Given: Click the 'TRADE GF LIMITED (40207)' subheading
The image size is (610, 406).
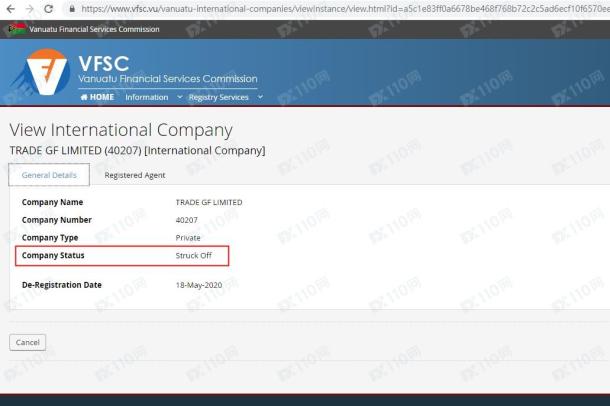Looking at the screenshot, I should click(x=137, y=151).
